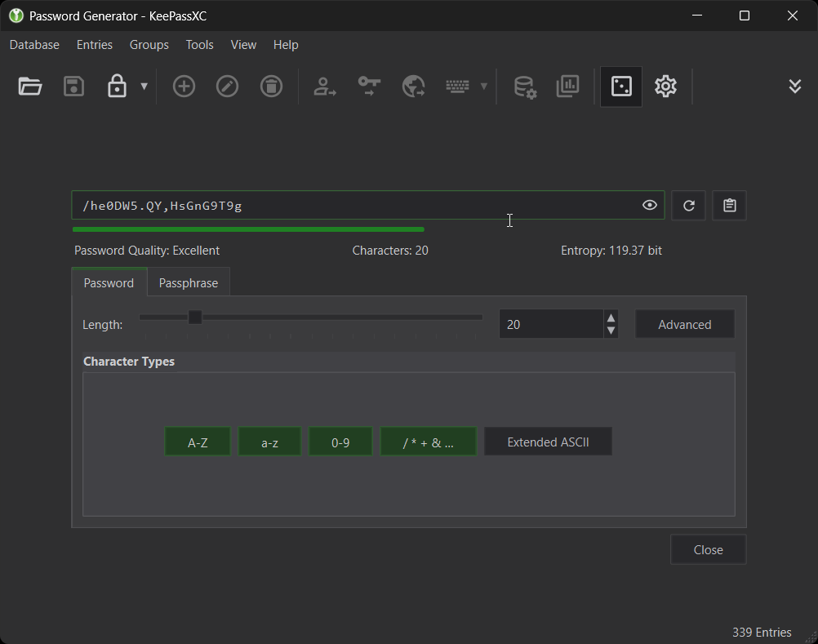This screenshot has height=644, width=818.
Task: Click the length number field showing 20
Action: pos(551,324)
